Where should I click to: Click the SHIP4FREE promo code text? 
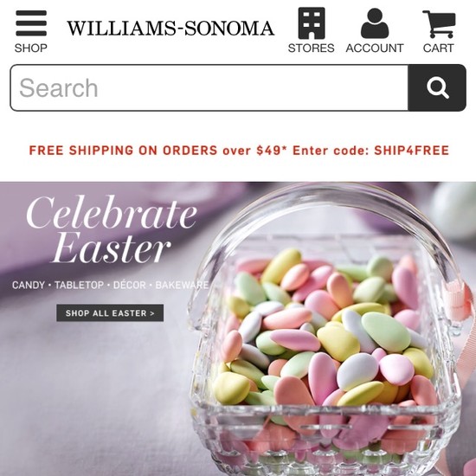coord(411,151)
